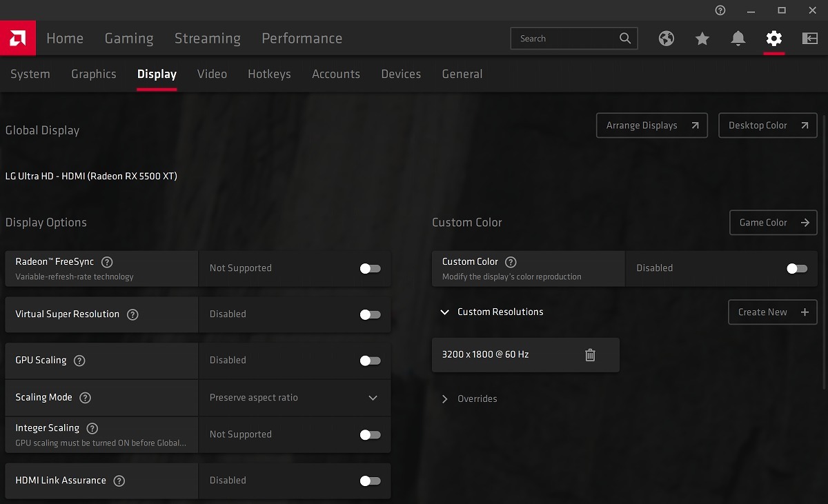Screen dimensions: 828x504
Task: Enable HDMI Link Assurance
Action: [371, 481]
